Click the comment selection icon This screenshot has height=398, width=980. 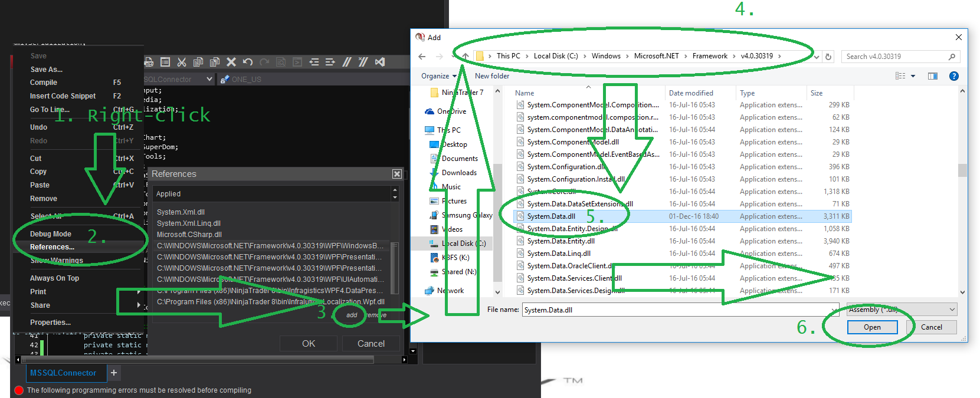pyautogui.click(x=347, y=62)
